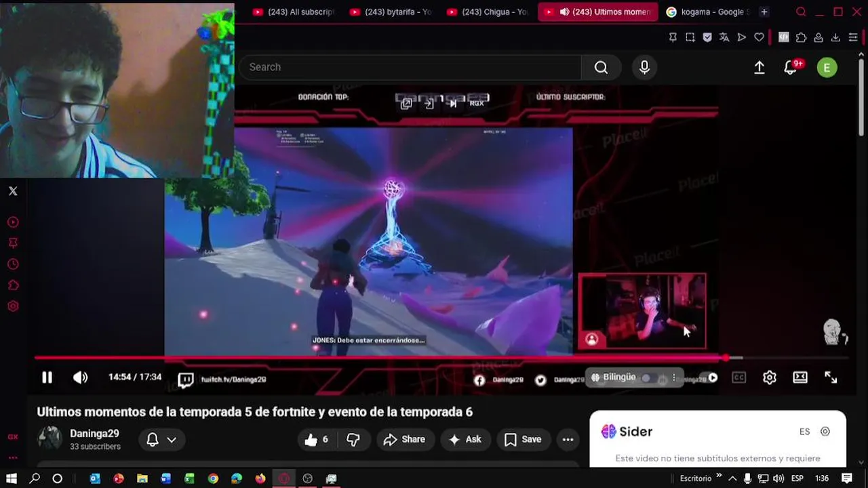Open YouTube create/upload icon
Viewport: 868px width, 488px height.
pos(759,67)
